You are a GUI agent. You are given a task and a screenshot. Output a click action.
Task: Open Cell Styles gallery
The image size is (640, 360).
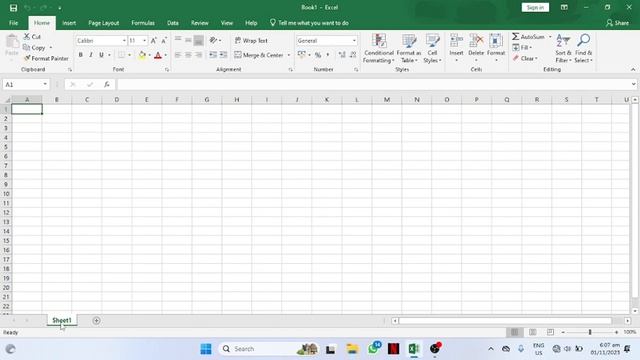click(432, 48)
